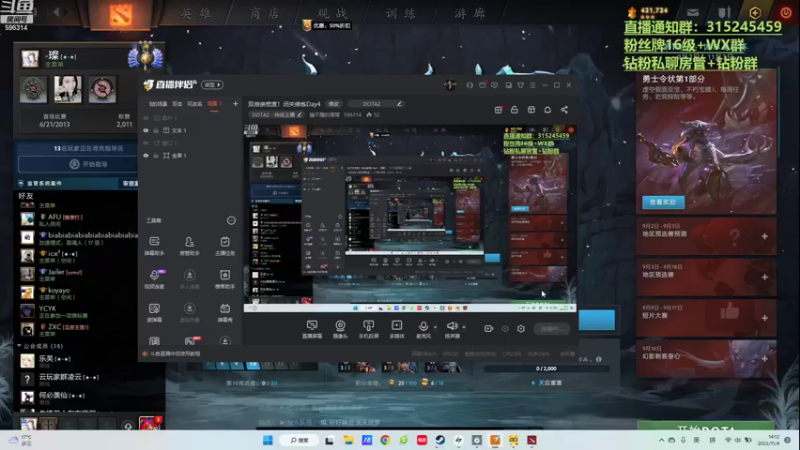The image size is (800, 450).
Task: Open Steam from the taskbar
Action: (x=440, y=440)
